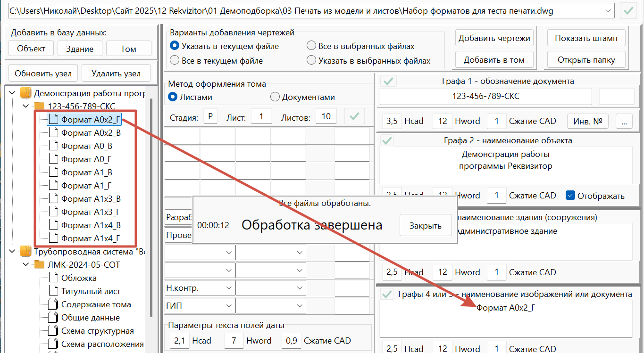Uncheck the Отображать checkbox
Viewport: 644px width, 353px height.
pos(570,196)
